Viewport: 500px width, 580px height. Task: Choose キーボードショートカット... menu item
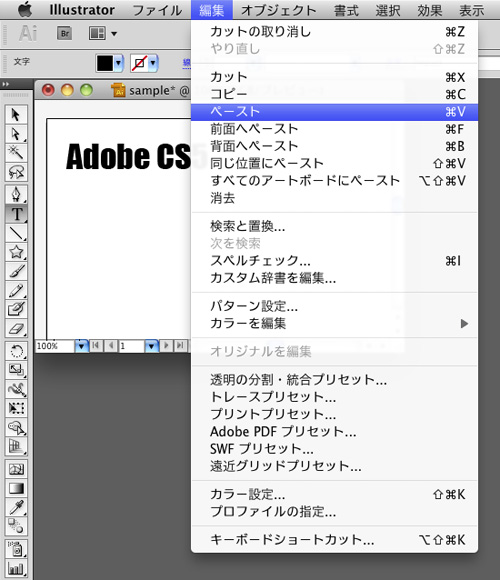(x=334, y=540)
